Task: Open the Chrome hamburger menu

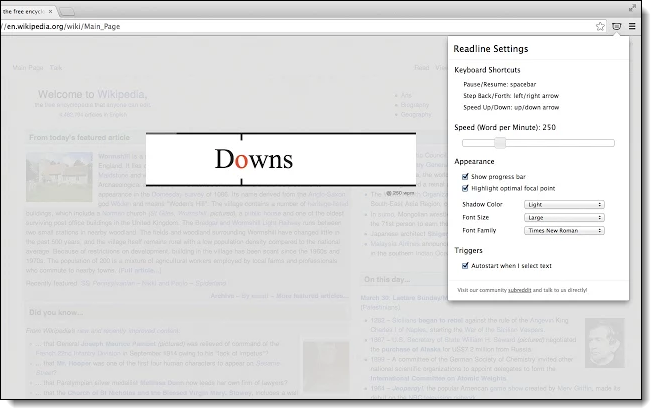Action: pos(632,26)
